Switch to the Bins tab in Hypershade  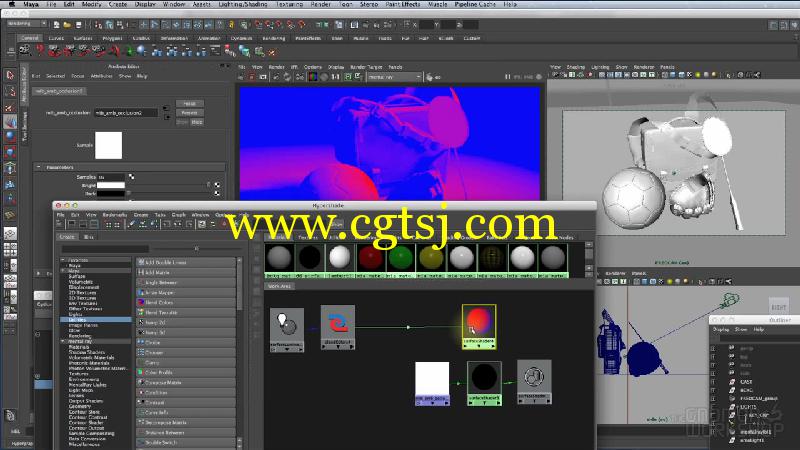[x=88, y=237]
